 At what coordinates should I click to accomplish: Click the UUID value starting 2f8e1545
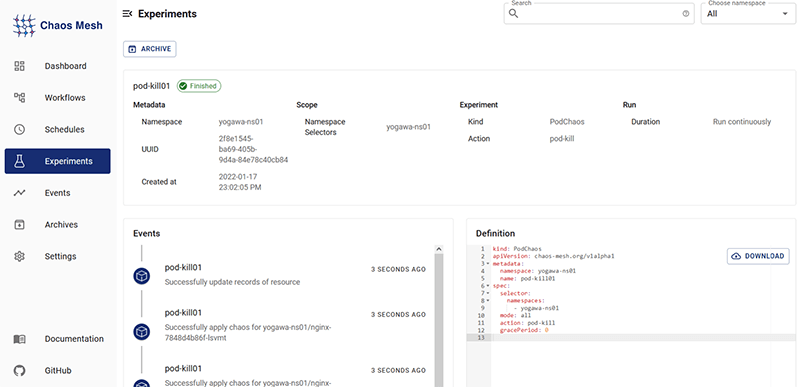tap(254, 149)
